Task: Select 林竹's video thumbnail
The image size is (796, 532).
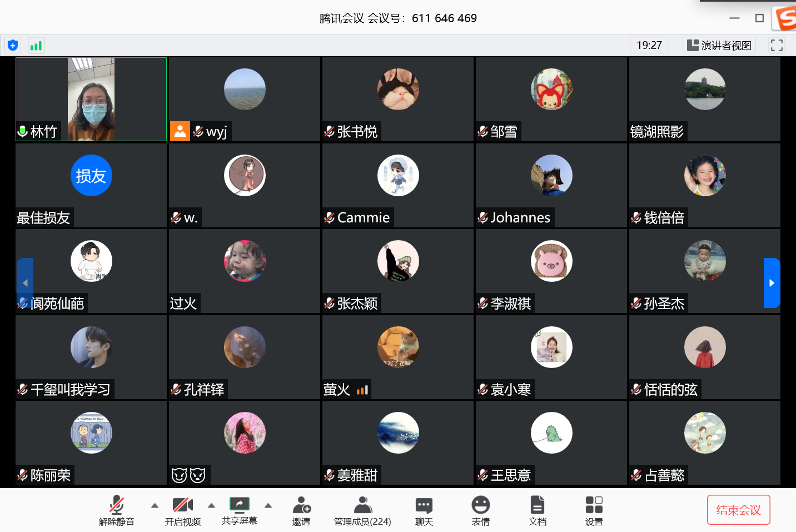Action: [91, 99]
